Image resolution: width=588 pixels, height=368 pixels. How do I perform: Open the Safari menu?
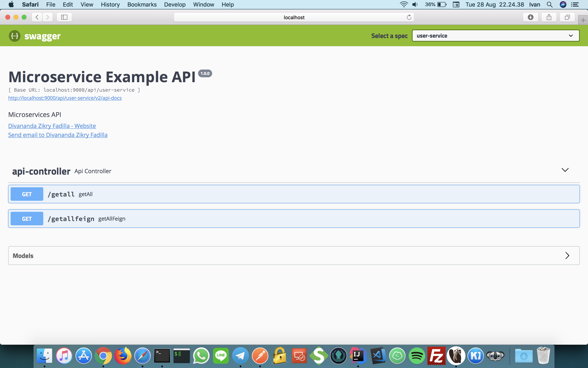pyautogui.click(x=30, y=4)
